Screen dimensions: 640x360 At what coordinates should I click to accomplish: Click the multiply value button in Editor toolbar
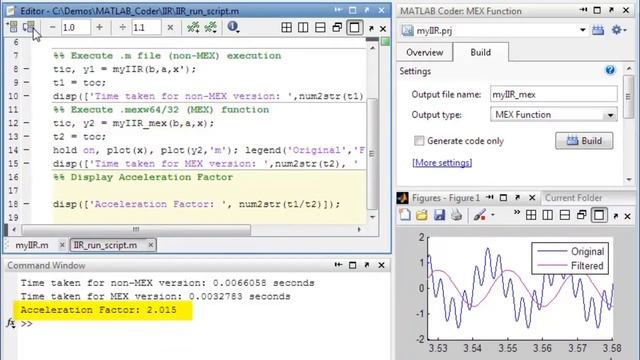(170, 27)
